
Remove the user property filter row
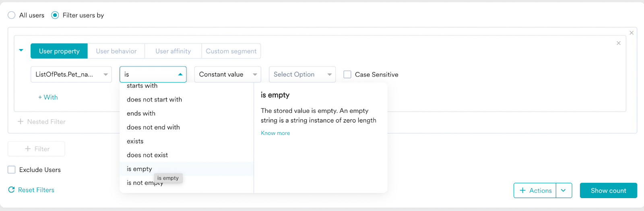(619, 43)
